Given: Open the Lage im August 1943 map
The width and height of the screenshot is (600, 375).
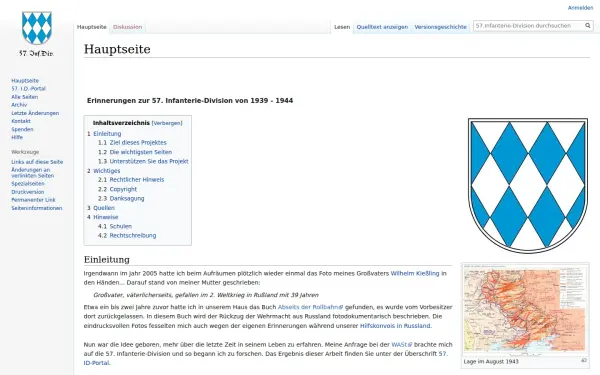Looking at the screenshot, I should 525,309.
